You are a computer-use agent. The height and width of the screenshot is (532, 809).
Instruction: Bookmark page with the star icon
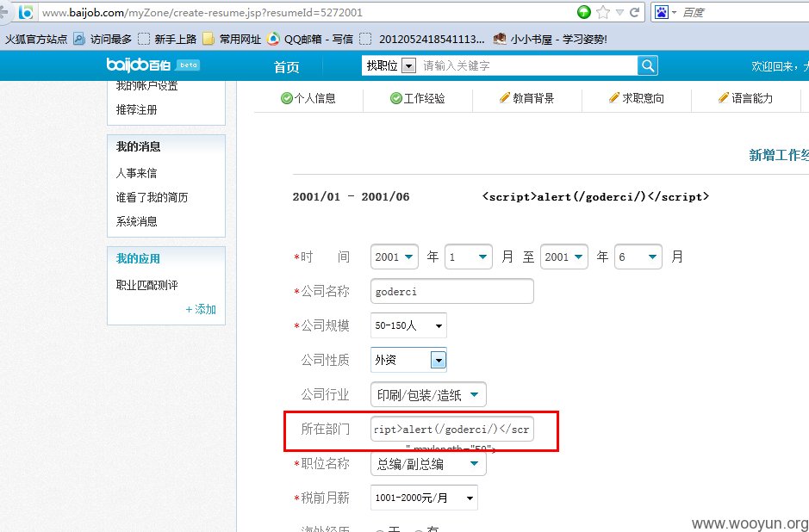coord(602,12)
